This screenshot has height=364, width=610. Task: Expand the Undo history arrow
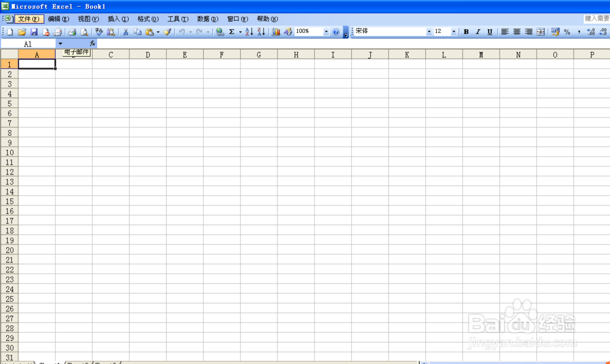190,32
